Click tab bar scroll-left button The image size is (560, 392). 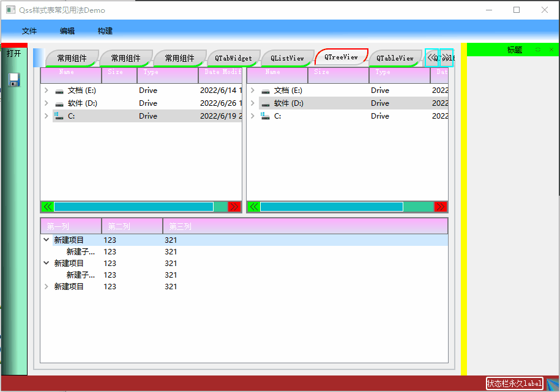[432, 57]
